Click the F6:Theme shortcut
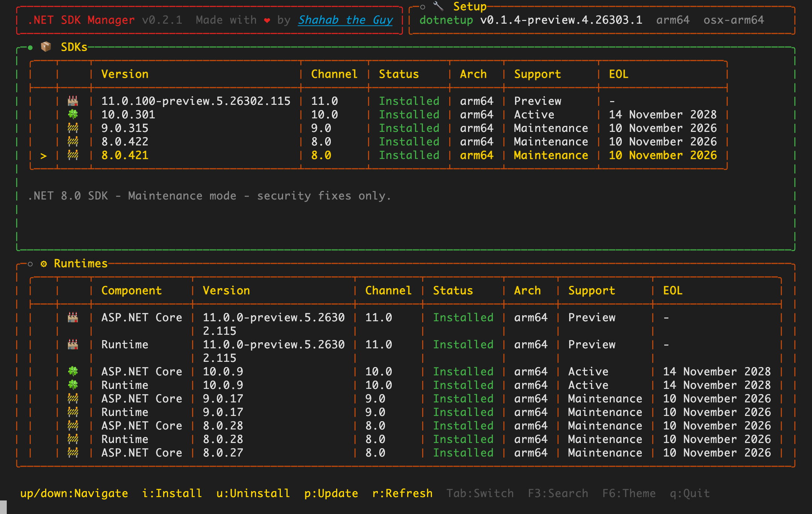Viewport: 812px width, 514px height. [x=629, y=493]
